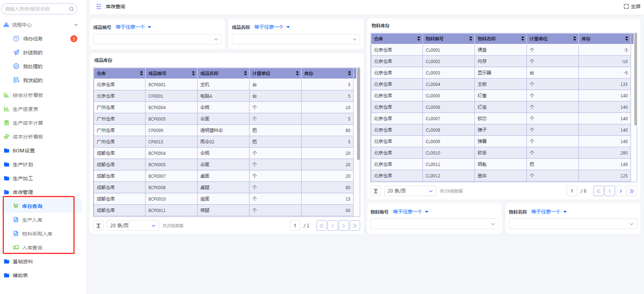This screenshot has height=294, width=644.
Task: Open 综合分析看板 dashboard
Action: [27, 95]
